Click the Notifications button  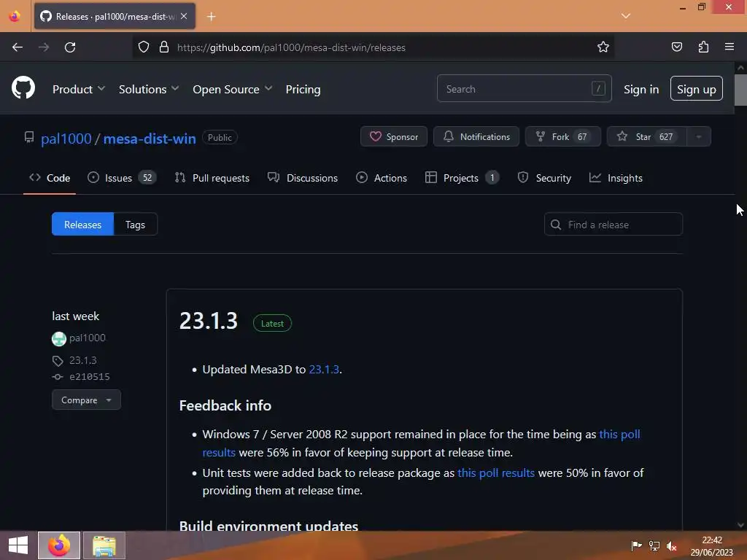click(476, 136)
